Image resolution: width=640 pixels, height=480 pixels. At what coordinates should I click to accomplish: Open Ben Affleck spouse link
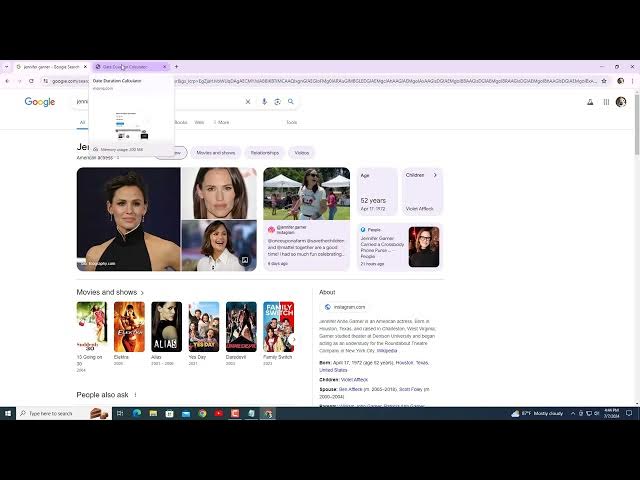click(350, 389)
